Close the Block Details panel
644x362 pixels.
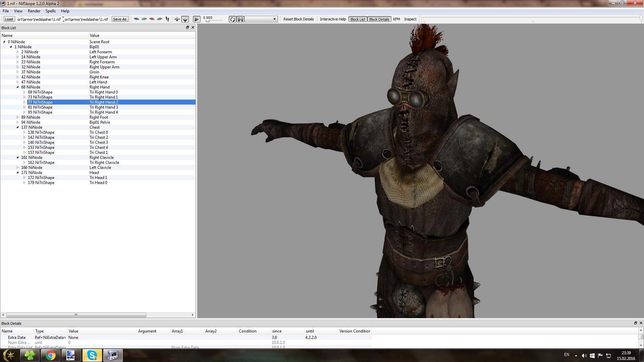point(641,323)
